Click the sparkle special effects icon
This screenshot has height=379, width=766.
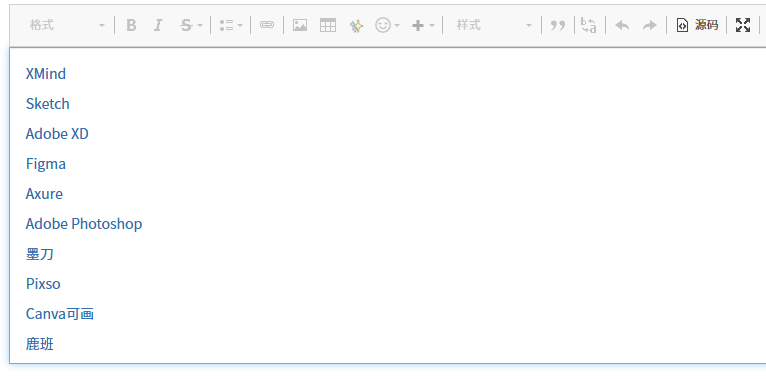[356, 25]
